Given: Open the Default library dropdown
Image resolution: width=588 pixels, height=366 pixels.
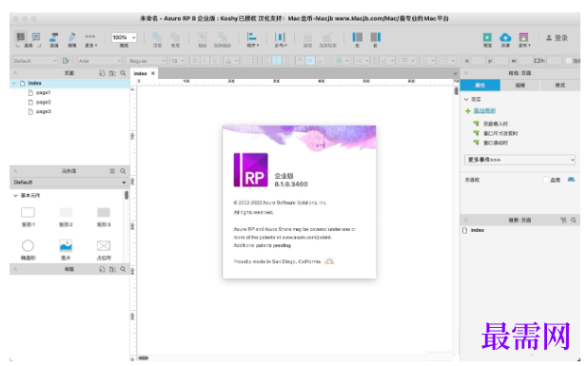Looking at the screenshot, I should coord(69,183).
